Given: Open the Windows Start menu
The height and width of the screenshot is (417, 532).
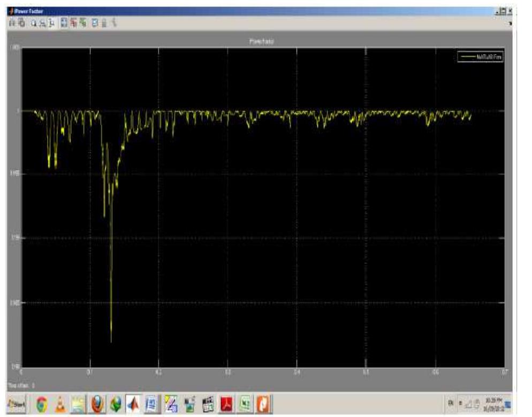Looking at the screenshot, I should click(x=16, y=404).
